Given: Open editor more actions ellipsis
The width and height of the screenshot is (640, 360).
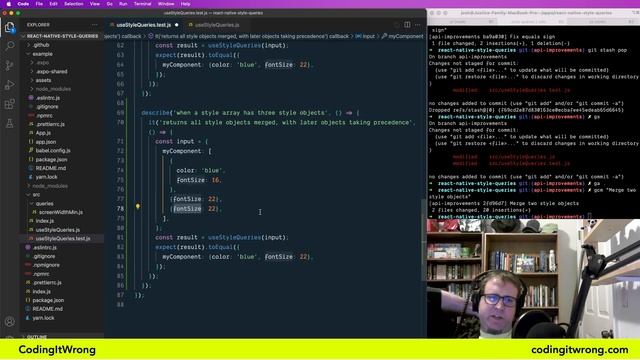Looking at the screenshot, I should (x=418, y=25).
